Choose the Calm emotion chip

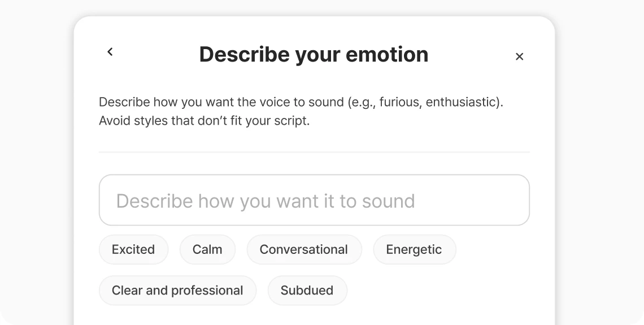click(207, 249)
